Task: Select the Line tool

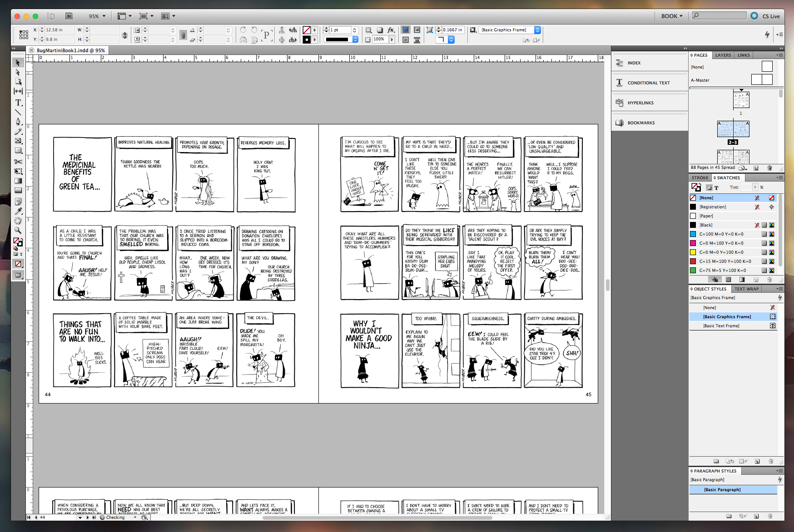Action: [18, 112]
